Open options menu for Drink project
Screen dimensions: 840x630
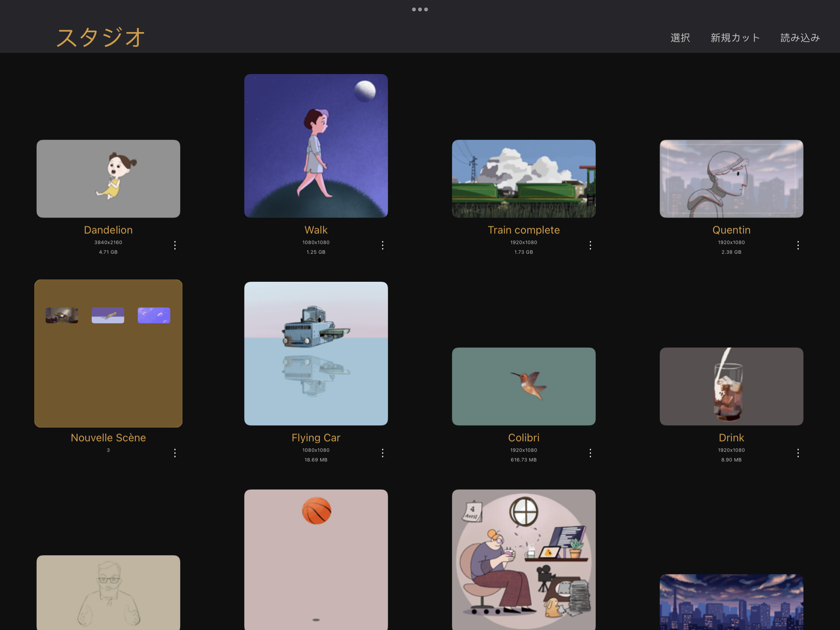point(798,453)
